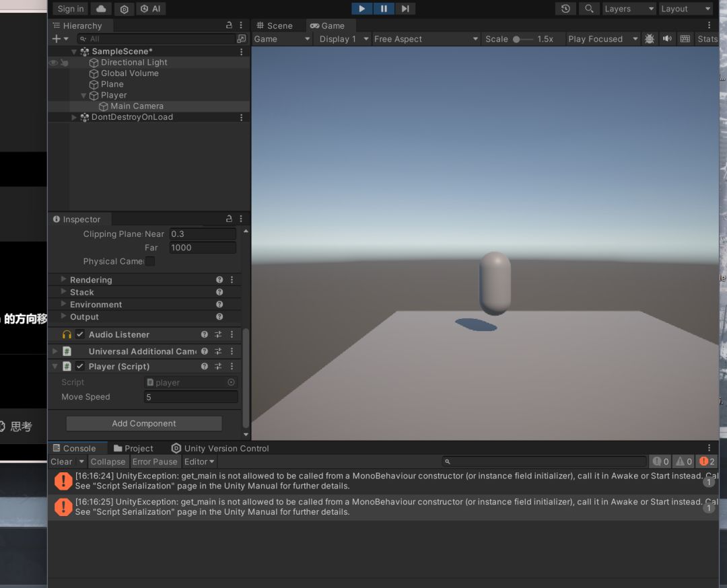Mute audio in Game view
This screenshot has height=588, width=727.
tap(667, 39)
